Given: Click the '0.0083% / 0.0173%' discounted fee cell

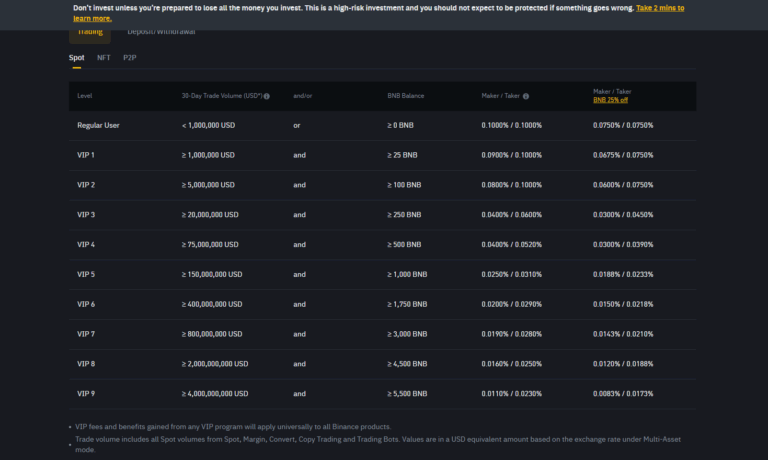Looking at the screenshot, I should pyautogui.click(x=623, y=394).
